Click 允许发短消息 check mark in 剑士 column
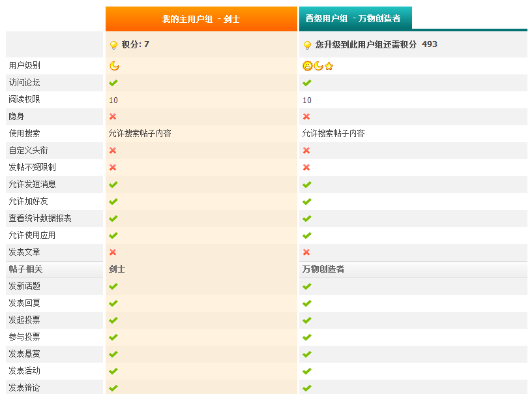The width and height of the screenshot is (532, 394). tap(113, 184)
